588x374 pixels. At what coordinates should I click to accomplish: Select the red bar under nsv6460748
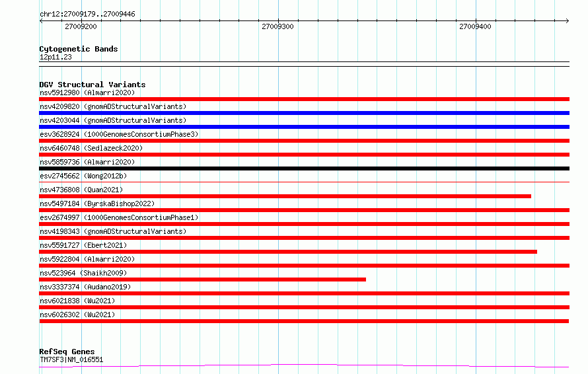pyautogui.click(x=304, y=155)
